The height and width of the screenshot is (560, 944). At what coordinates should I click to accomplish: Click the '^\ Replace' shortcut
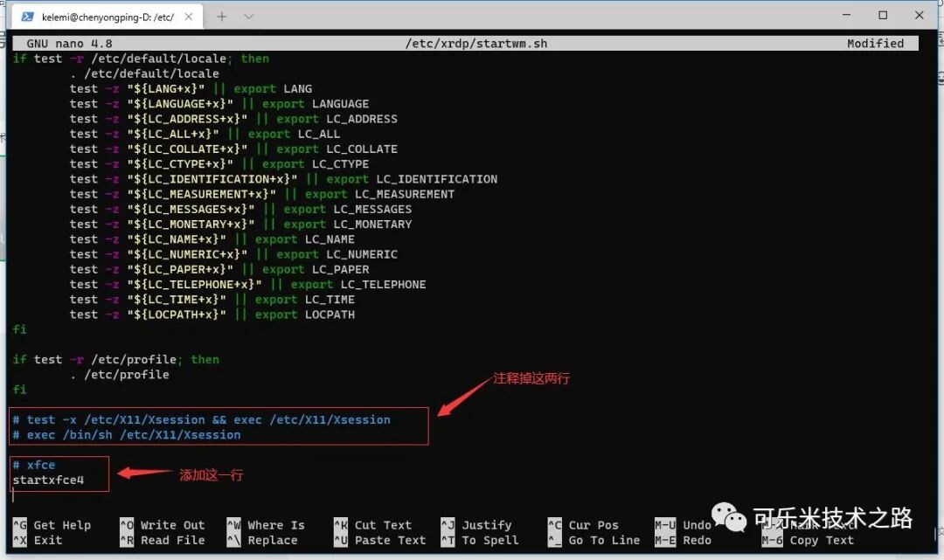(x=262, y=540)
